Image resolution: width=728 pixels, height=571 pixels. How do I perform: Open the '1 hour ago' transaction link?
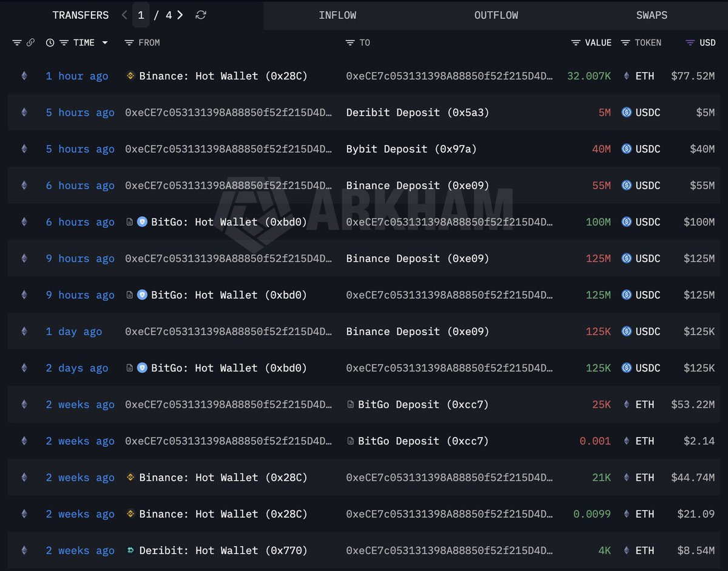[77, 76]
